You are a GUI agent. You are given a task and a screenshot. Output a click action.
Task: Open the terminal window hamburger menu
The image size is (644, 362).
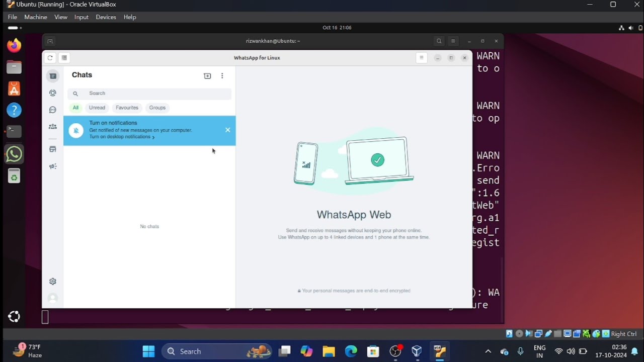453,41
